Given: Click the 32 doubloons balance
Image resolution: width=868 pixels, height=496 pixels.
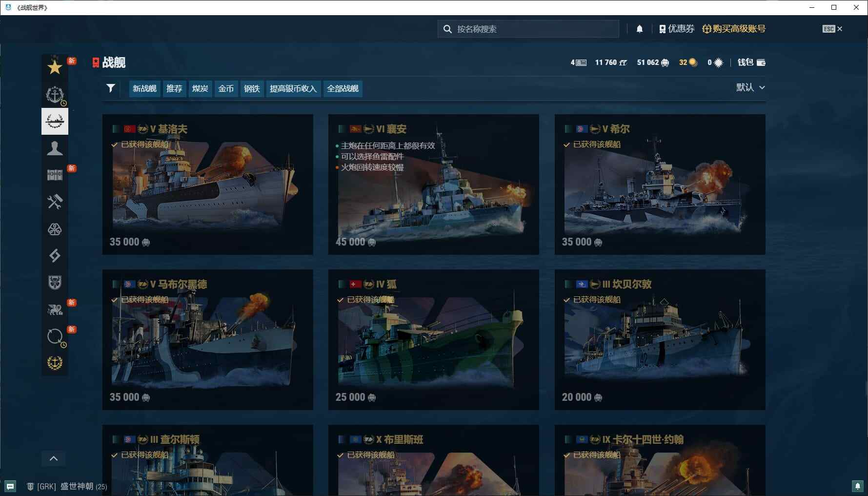Looking at the screenshot, I should [688, 62].
